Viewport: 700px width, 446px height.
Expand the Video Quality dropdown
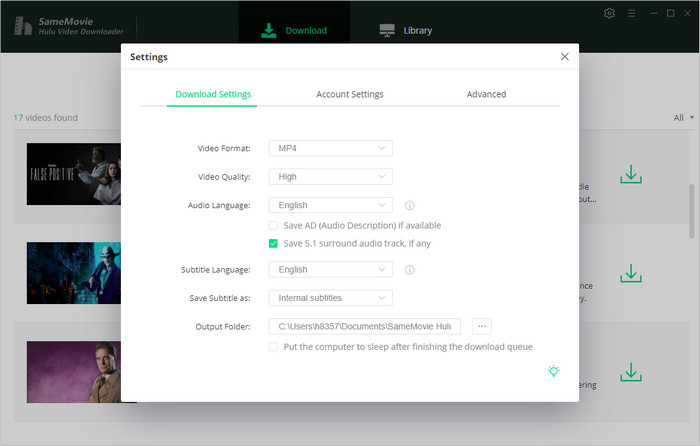(x=330, y=177)
